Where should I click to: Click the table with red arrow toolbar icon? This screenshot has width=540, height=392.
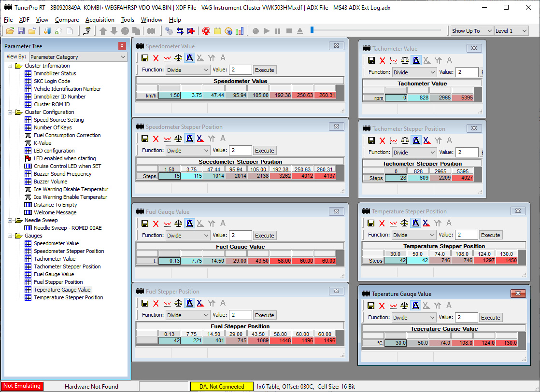click(x=191, y=31)
